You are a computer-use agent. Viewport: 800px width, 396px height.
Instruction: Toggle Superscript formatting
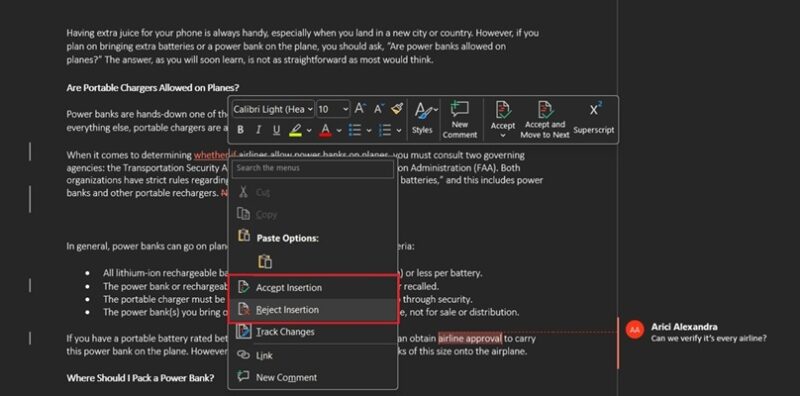tap(594, 118)
